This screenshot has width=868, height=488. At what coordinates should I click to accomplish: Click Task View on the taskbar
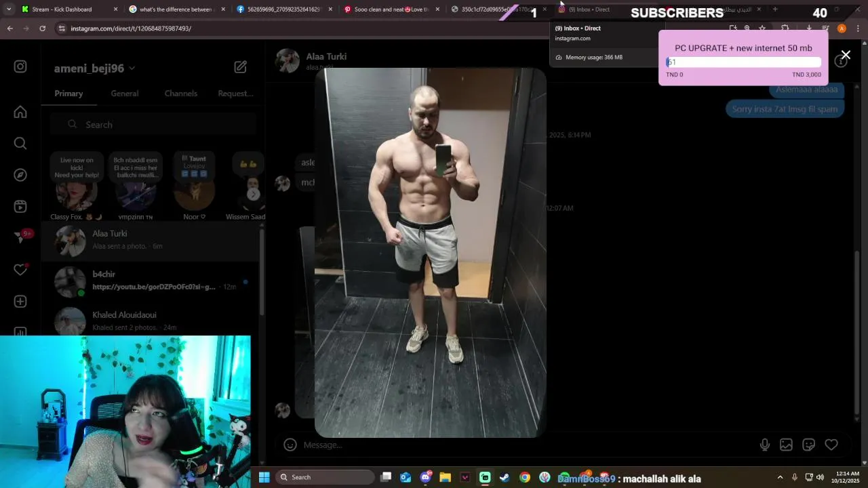pyautogui.click(x=386, y=477)
